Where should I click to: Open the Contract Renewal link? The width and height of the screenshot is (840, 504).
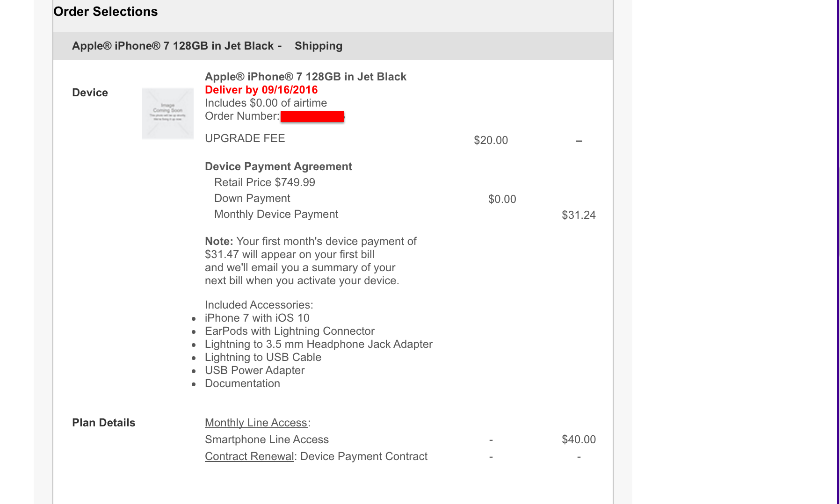coord(249,456)
